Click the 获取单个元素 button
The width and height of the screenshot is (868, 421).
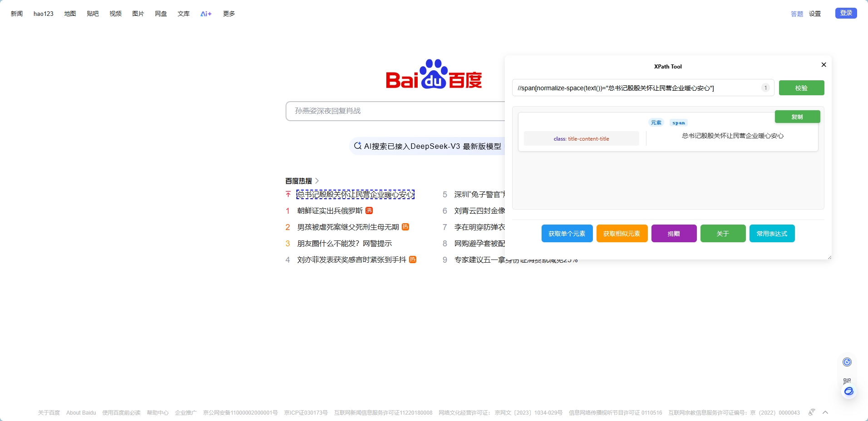[x=567, y=234]
